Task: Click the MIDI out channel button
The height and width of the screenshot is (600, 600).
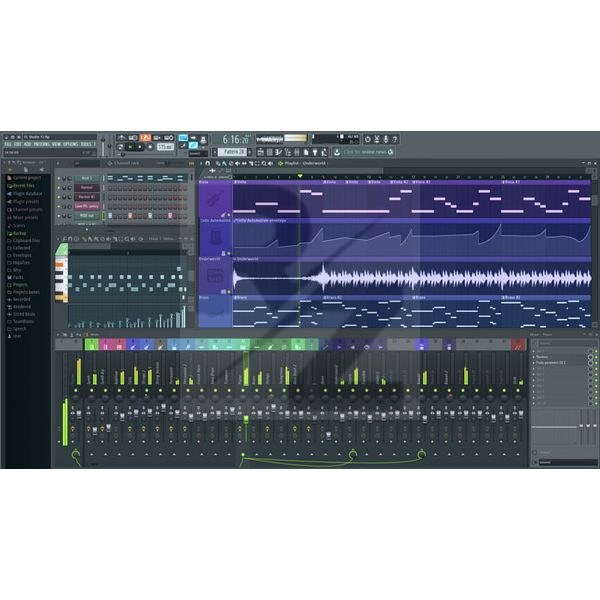Action: point(87,216)
